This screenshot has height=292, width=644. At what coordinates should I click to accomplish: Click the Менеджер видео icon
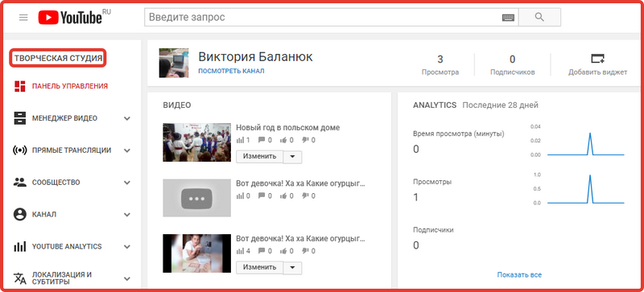tap(19, 118)
